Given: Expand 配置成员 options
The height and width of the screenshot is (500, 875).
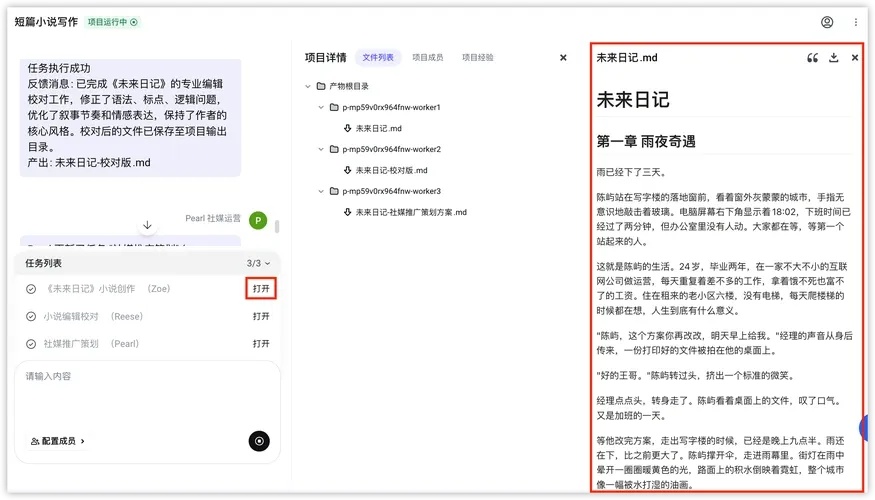Looking at the screenshot, I should (57, 441).
